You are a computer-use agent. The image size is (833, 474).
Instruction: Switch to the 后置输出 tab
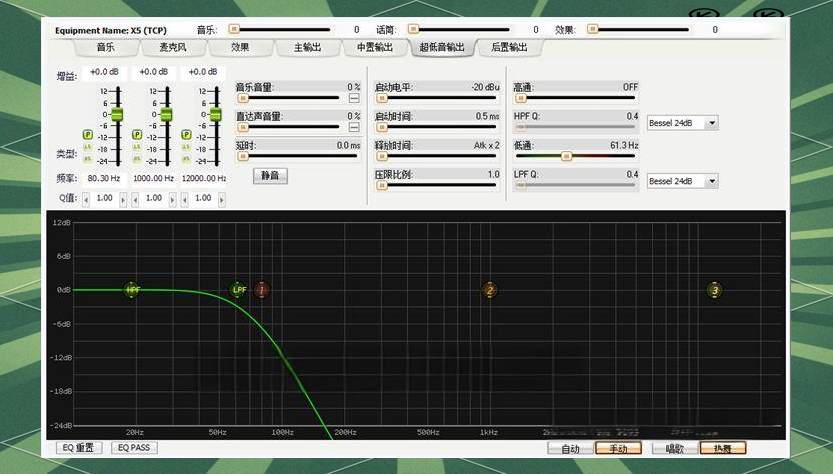509,47
